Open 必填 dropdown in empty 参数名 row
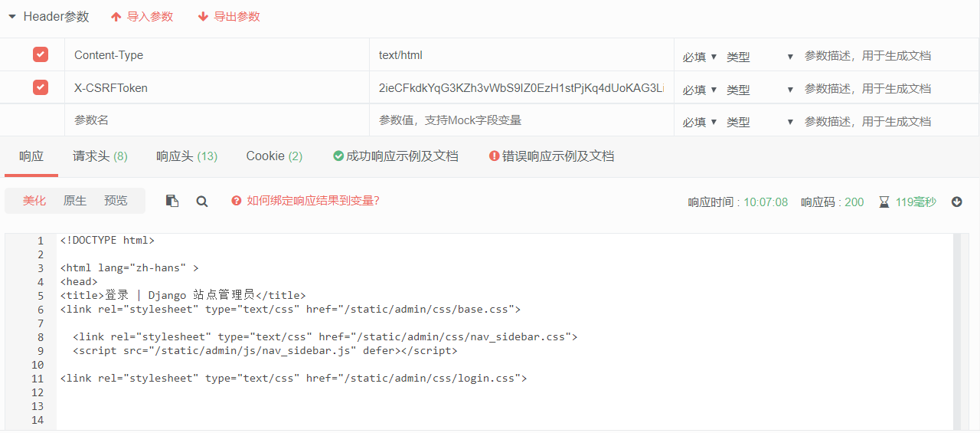The width and height of the screenshot is (980, 433). click(x=700, y=122)
